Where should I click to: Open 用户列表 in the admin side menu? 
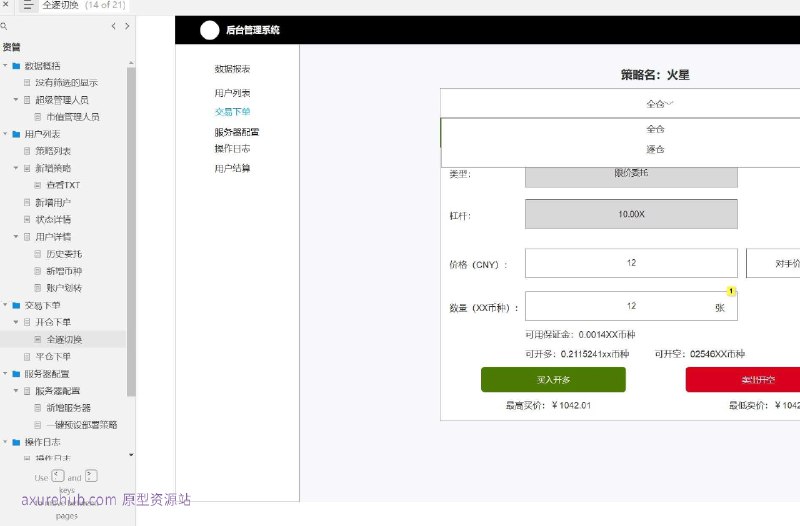point(232,93)
